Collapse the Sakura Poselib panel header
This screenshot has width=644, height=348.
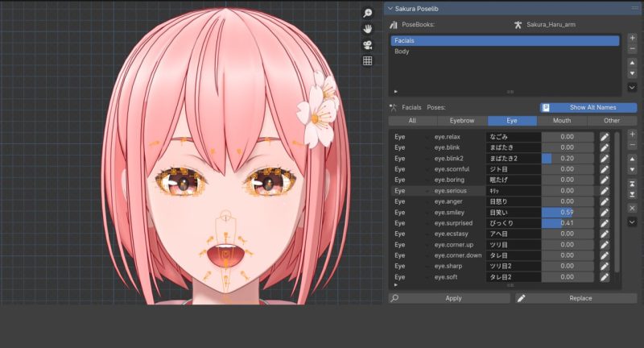[390, 9]
